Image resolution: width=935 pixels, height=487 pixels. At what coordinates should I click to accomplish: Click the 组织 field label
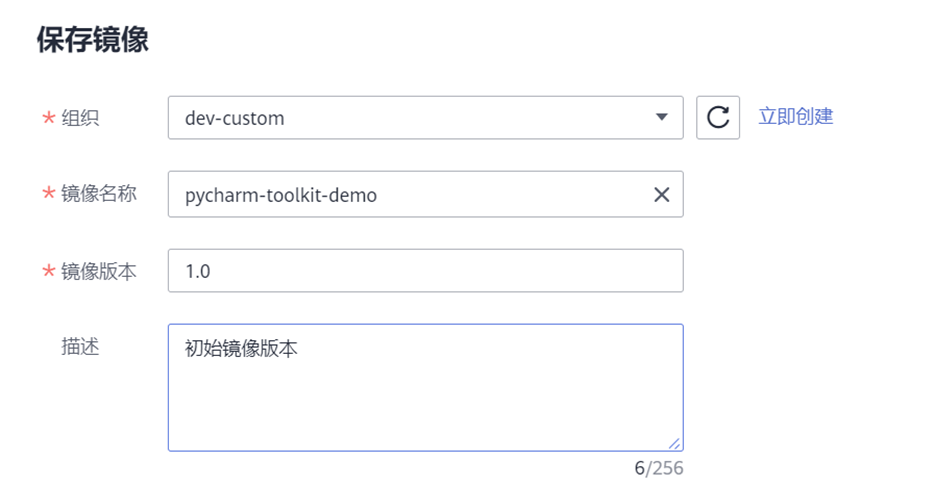[81, 118]
